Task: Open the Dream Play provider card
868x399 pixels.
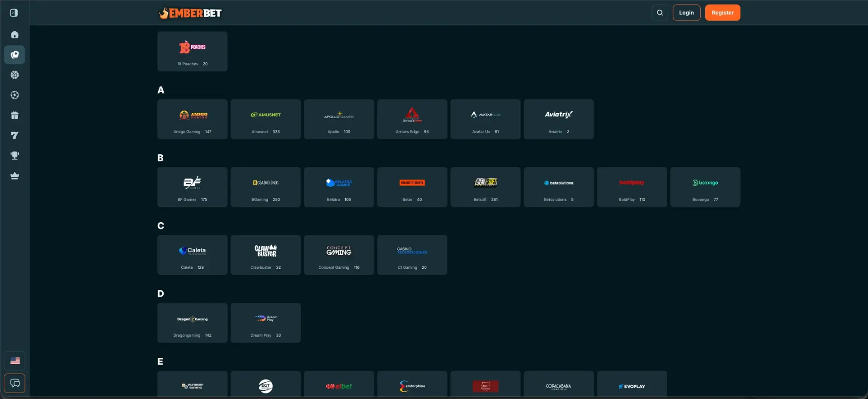Action: [x=265, y=323]
